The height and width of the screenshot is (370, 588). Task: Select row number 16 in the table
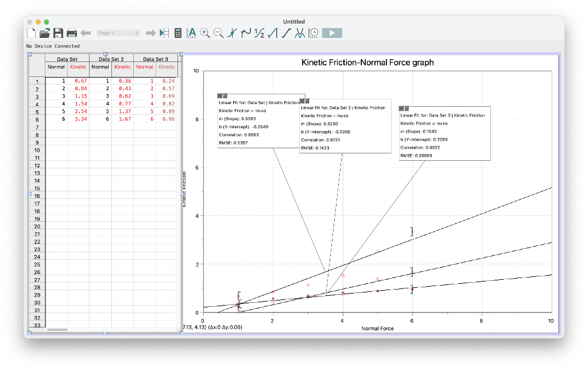(x=37, y=196)
